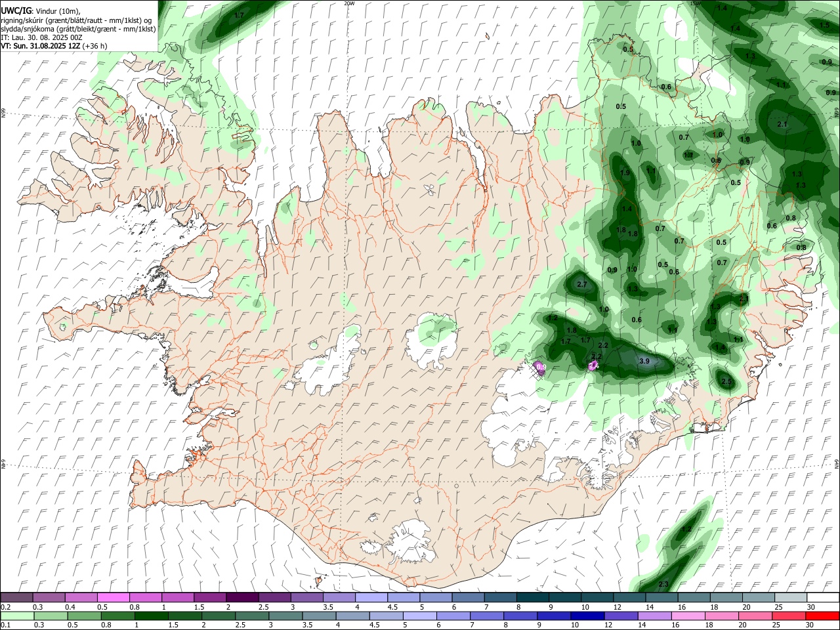The image size is (840, 630).
Task: Click the 20W longitude label at the top
Action: pyautogui.click(x=349, y=3)
